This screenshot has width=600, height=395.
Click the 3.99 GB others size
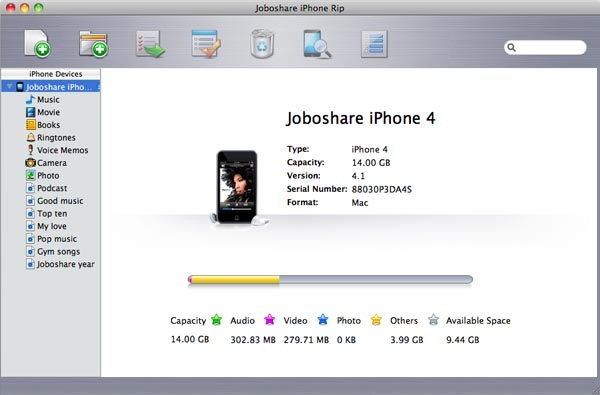pos(407,340)
